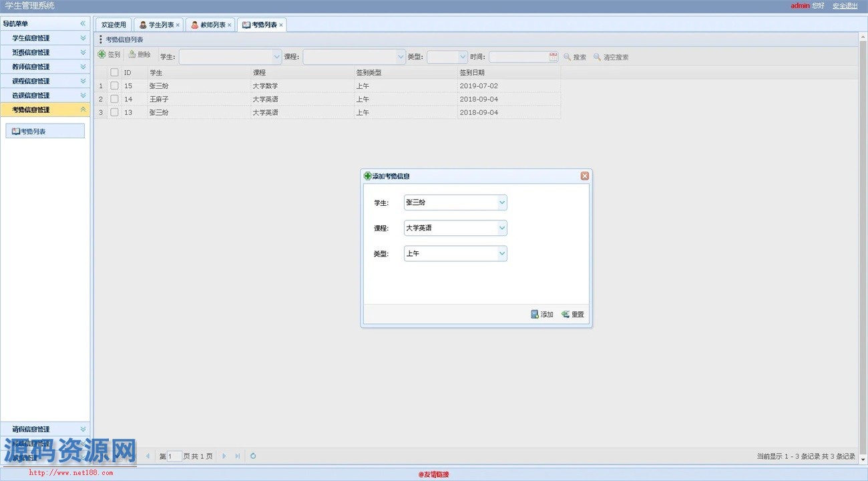Screen dimensions: 868x481
Task: Open the toolbar 类型 filter dropdown
Action: point(463,57)
